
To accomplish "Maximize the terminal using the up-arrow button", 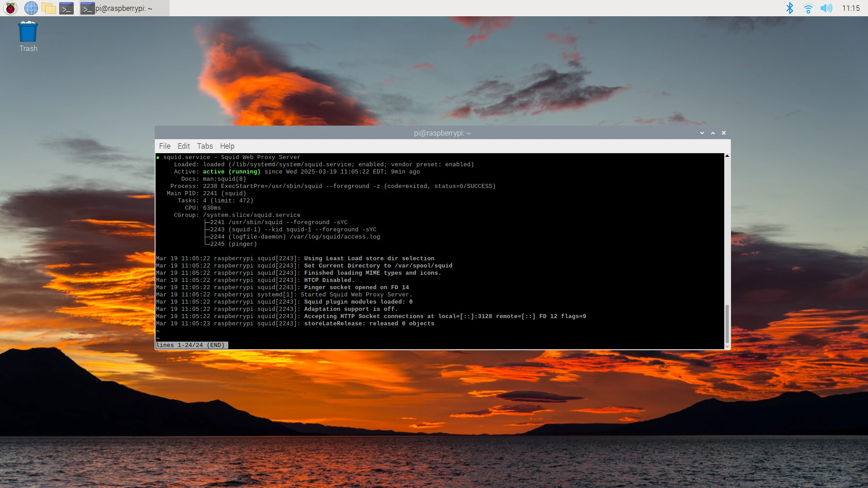I will [713, 133].
